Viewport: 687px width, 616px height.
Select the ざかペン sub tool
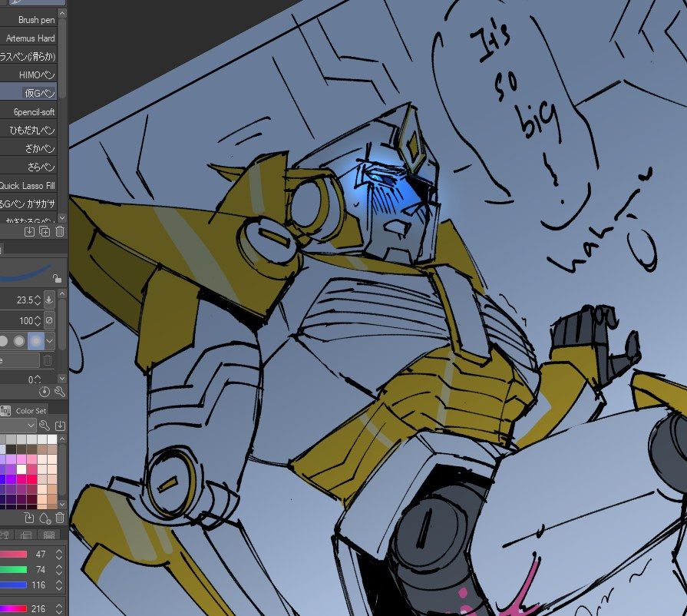click(x=28, y=149)
